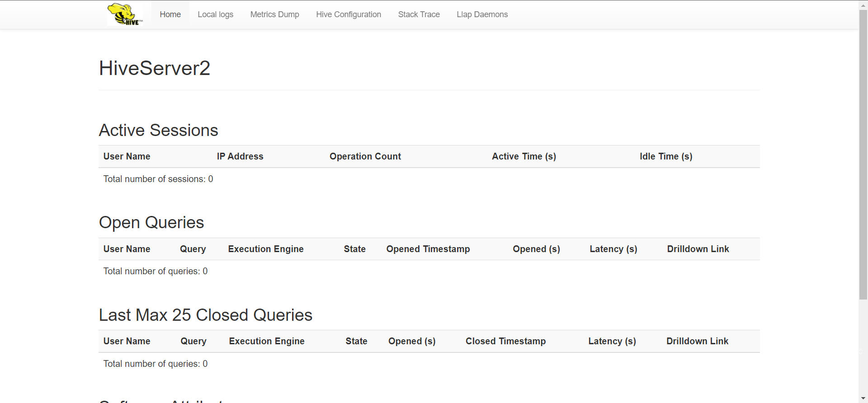Click Opened Timestamp column header
Image resolution: width=868 pixels, height=403 pixels.
tap(428, 249)
